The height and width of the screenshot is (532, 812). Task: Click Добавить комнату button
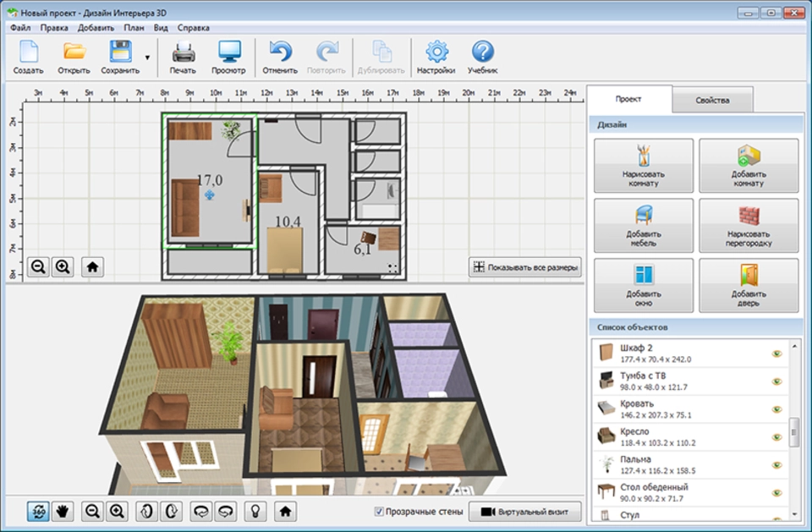click(749, 165)
